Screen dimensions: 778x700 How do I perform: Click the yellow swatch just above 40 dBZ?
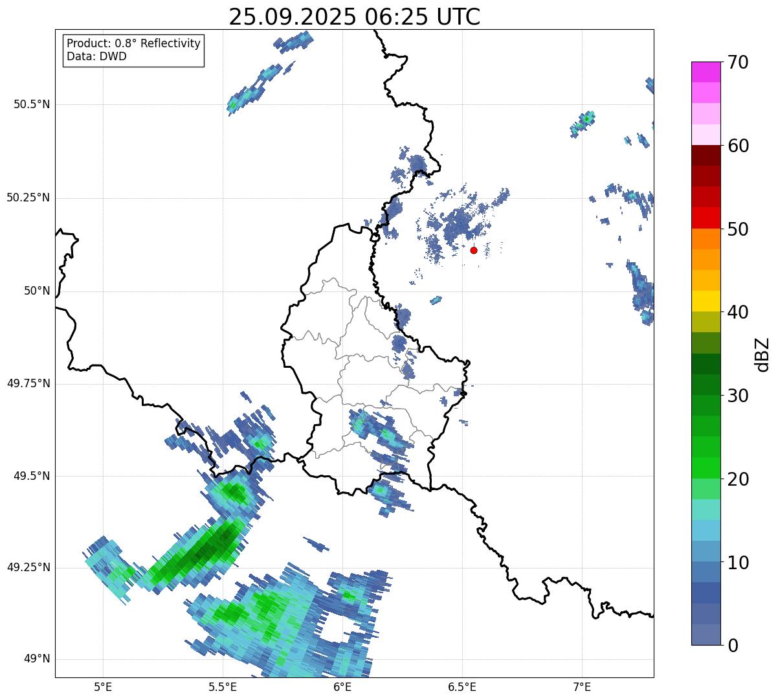click(x=706, y=301)
